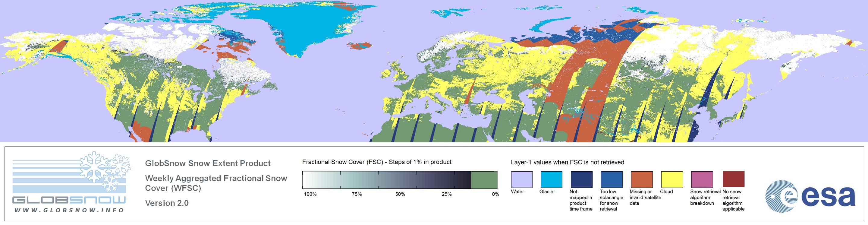Click 'Missing or invalid satellite data' label
This screenshot has height=225, width=868.
click(x=645, y=197)
